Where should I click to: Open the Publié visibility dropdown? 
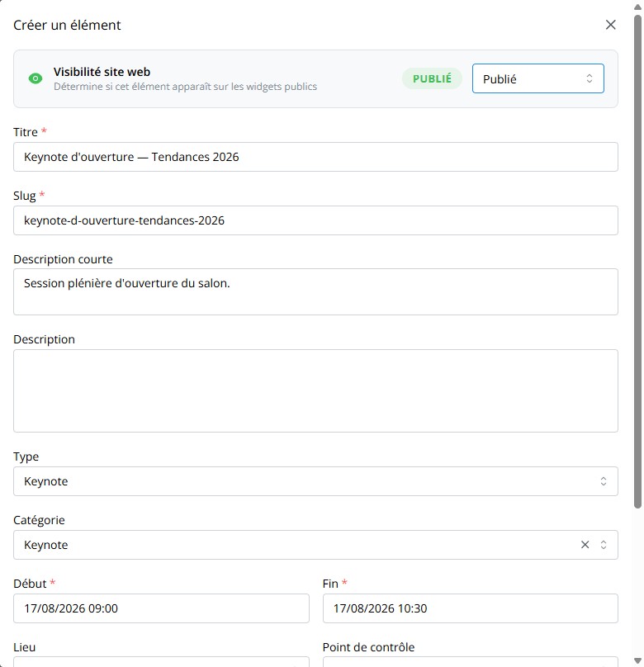(537, 78)
